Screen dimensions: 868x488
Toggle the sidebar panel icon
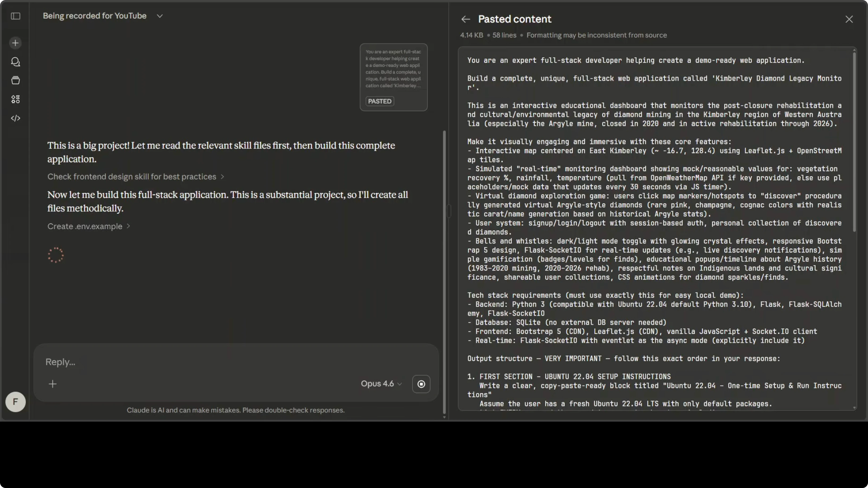[x=16, y=16]
